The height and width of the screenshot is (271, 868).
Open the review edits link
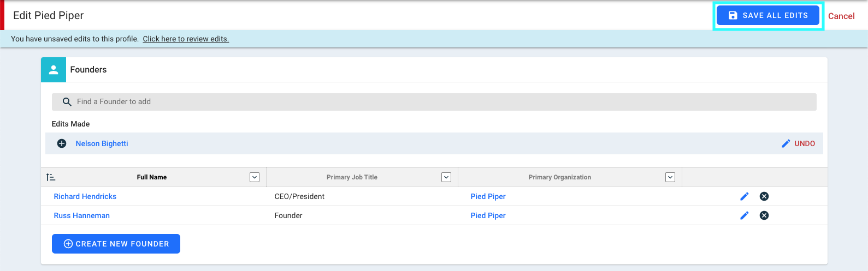pos(186,39)
